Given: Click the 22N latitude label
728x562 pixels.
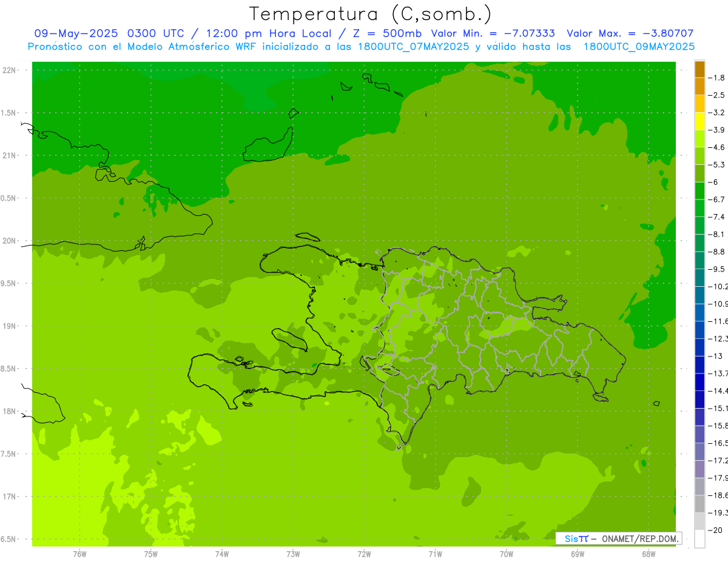Looking at the screenshot, I should (x=9, y=70).
